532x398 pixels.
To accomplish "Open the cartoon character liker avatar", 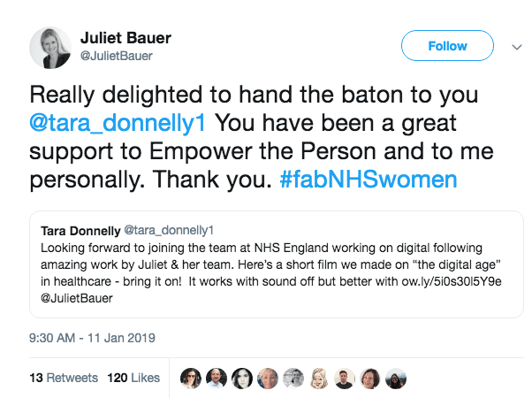I will pos(319,378).
